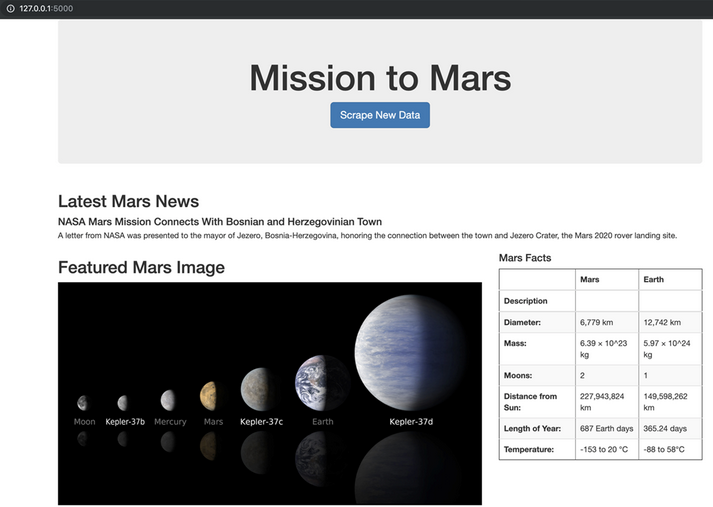Click the site info icon in address bar
The image size is (713, 507).
(10, 8)
